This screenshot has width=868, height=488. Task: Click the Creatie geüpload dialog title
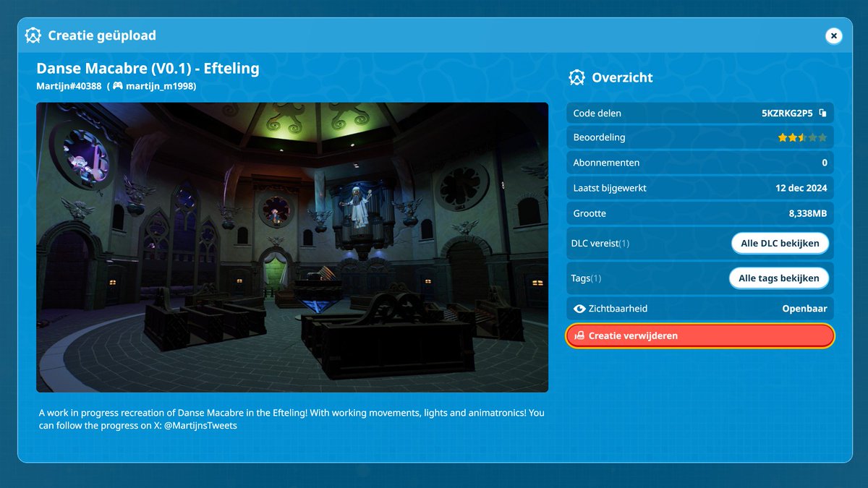pyautogui.click(x=102, y=35)
